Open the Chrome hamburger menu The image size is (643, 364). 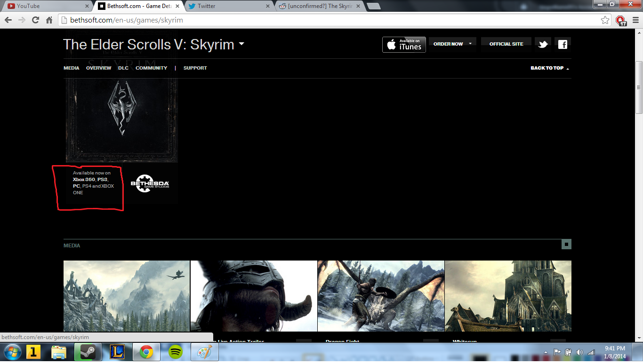click(x=635, y=20)
